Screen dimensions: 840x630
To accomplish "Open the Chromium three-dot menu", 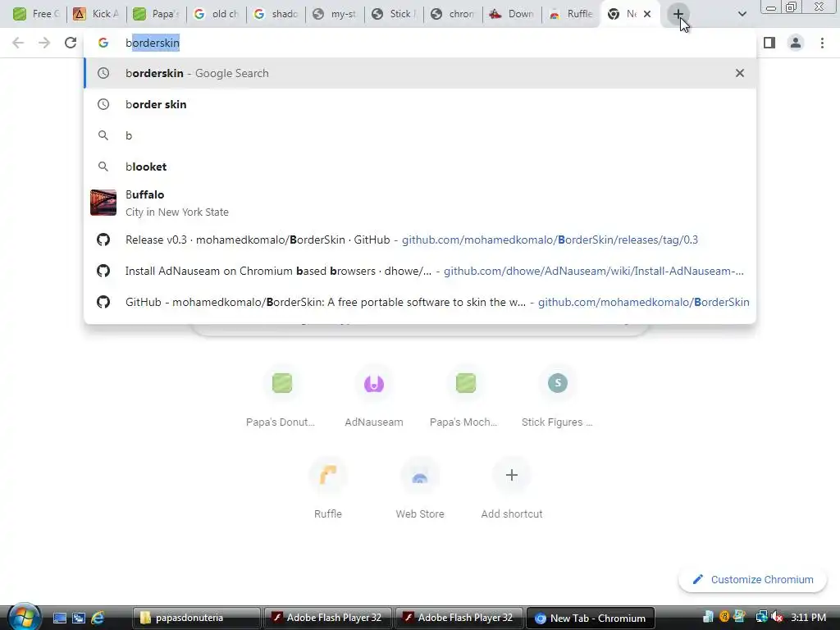I will click(822, 43).
